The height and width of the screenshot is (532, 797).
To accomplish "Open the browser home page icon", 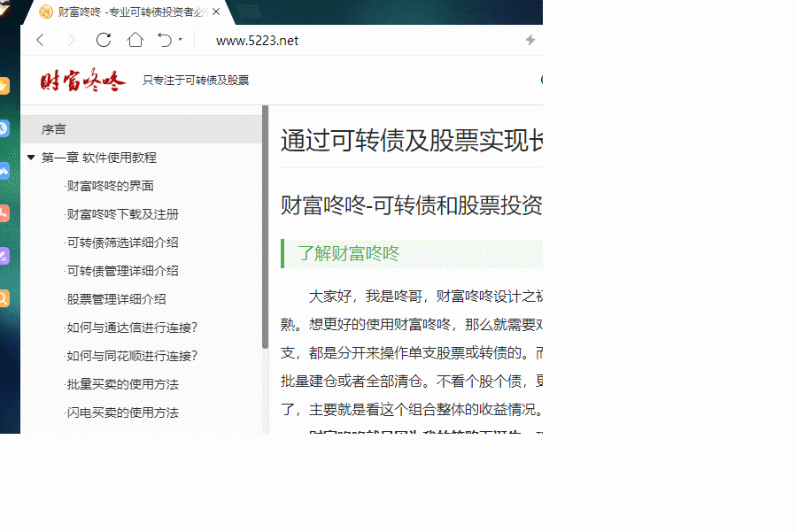I will coord(135,40).
